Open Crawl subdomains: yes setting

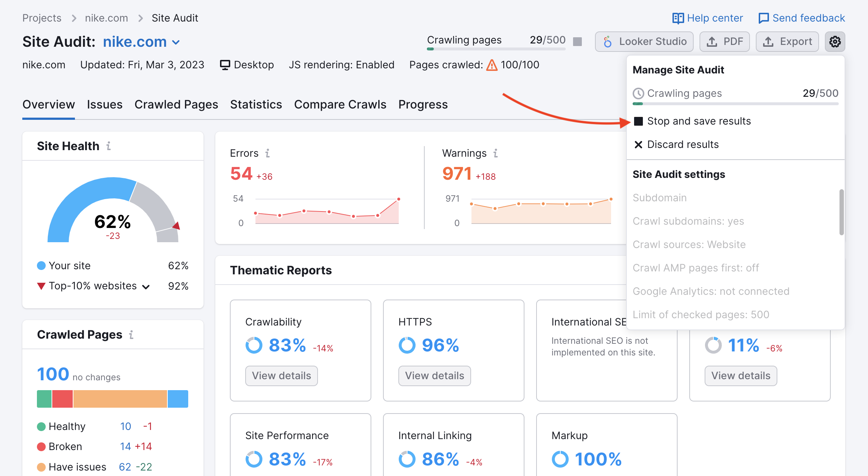pos(688,221)
